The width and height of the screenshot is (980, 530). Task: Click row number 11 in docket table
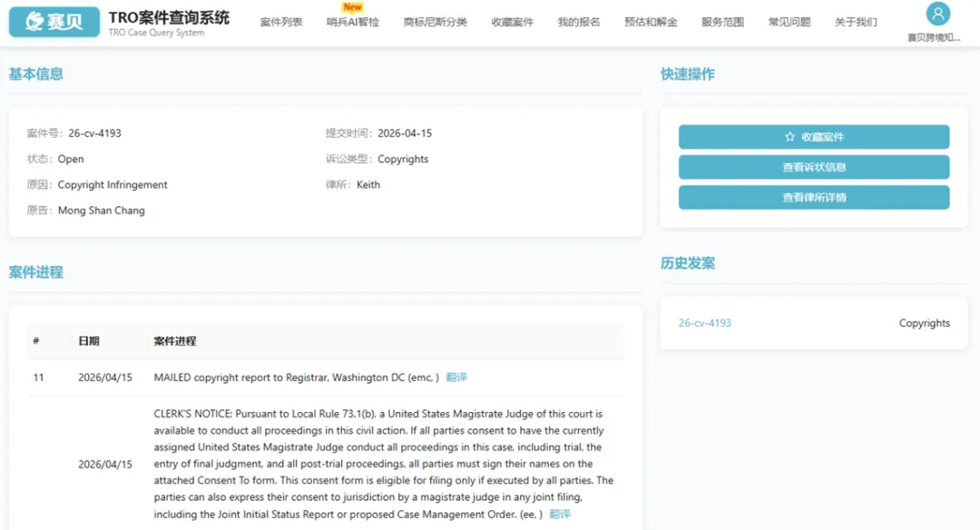pyautogui.click(x=39, y=378)
